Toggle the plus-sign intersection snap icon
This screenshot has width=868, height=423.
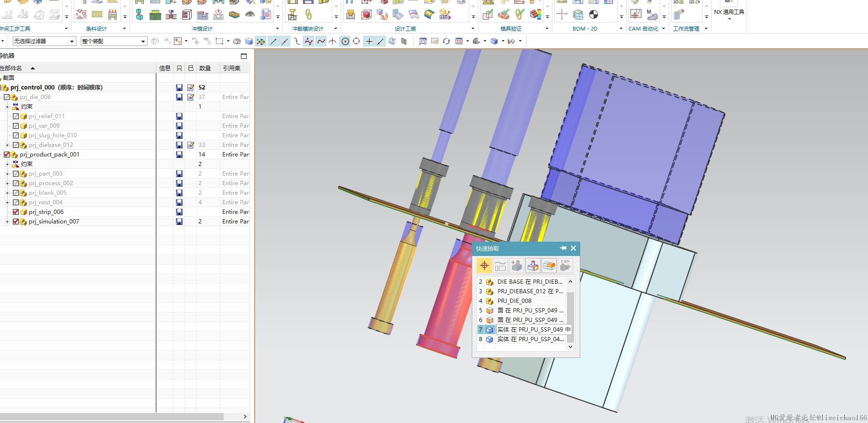click(369, 41)
